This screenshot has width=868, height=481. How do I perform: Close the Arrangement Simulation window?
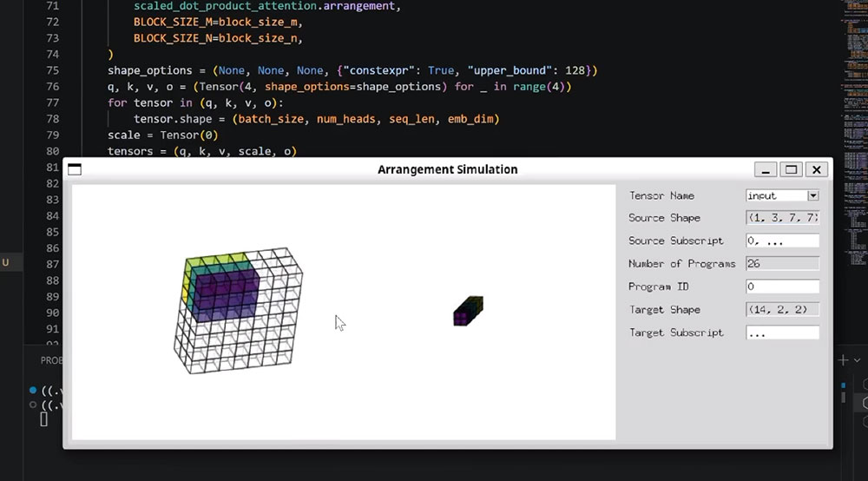(817, 169)
